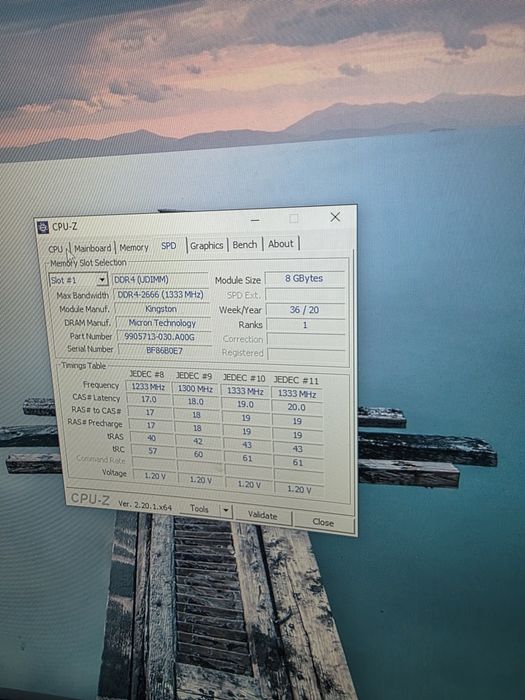
Task: Click the Tools button
Action: coord(199,508)
